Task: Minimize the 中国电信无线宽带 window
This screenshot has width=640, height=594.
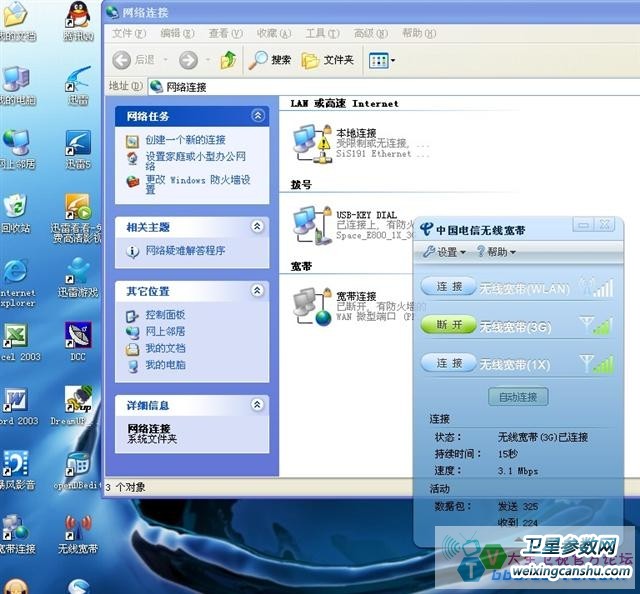Action: point(584,225)
